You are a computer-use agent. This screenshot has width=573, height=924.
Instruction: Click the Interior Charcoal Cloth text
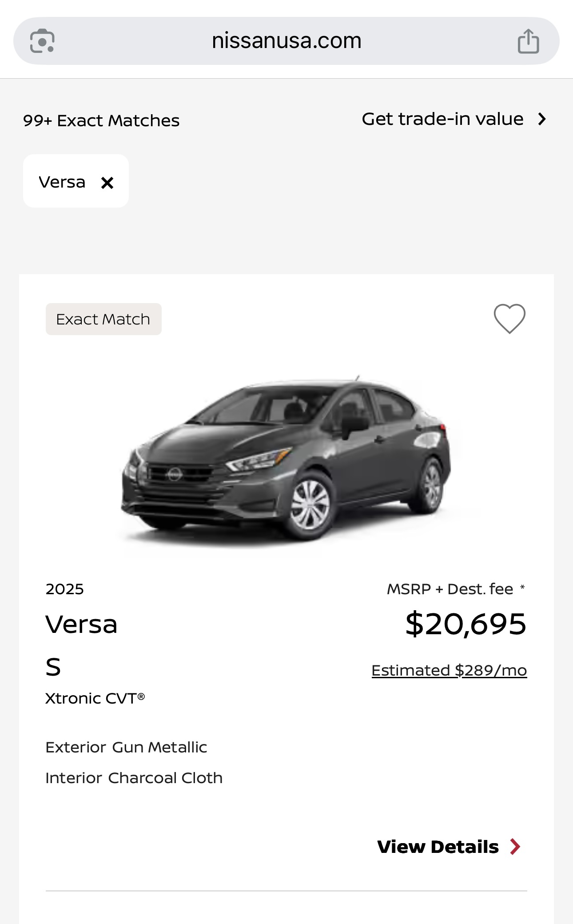tap(134, 778)
